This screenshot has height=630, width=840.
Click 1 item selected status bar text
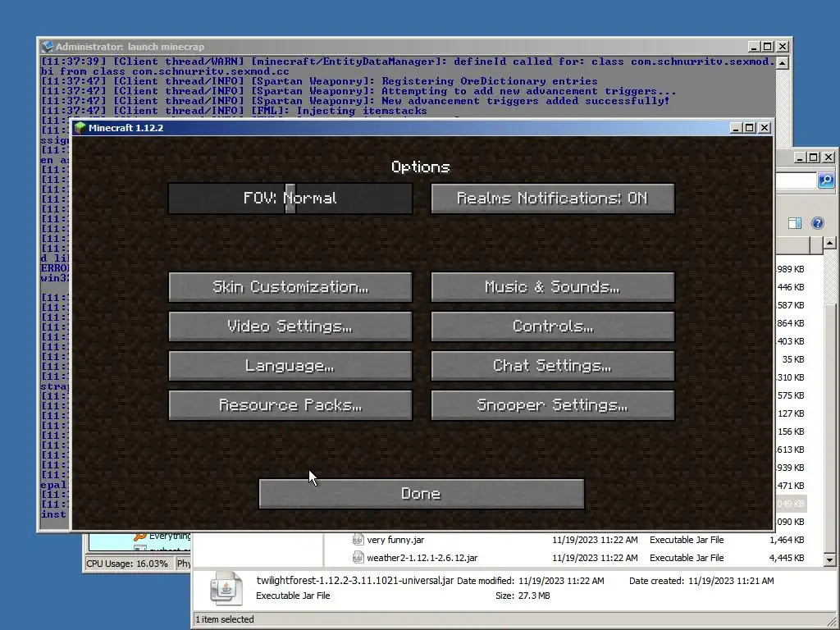[225, 619]
